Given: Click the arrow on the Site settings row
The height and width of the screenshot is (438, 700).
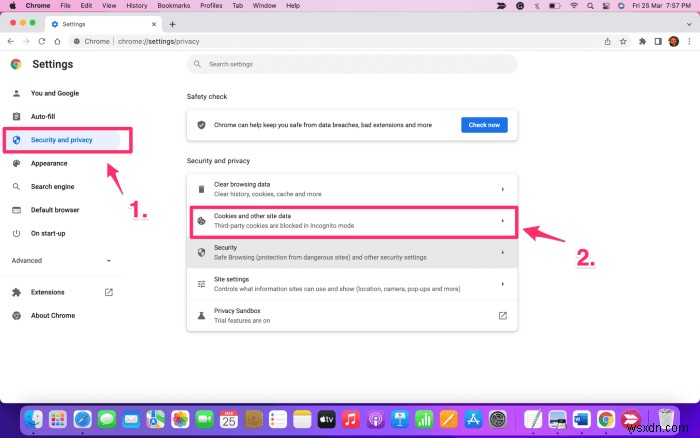Looking at the screenshot, I should coord(503,284).
